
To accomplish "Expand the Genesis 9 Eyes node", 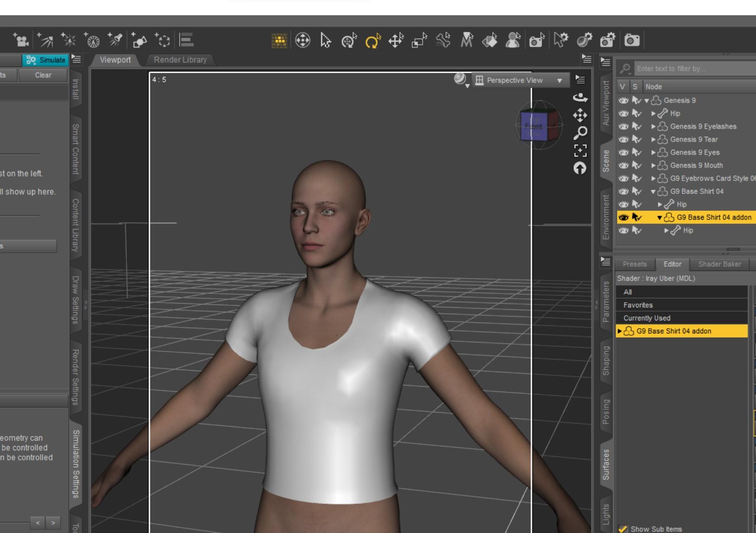I will (x=653, y=152).
